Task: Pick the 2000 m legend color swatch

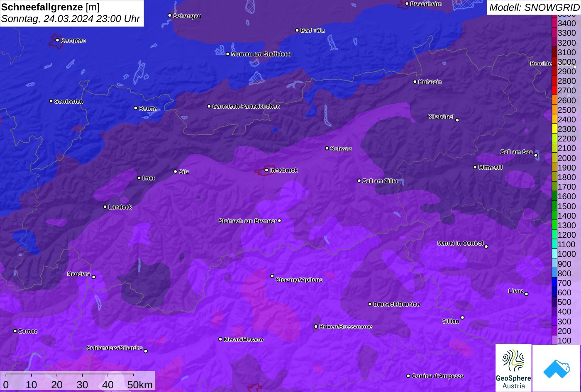Action: click(554, 158)
